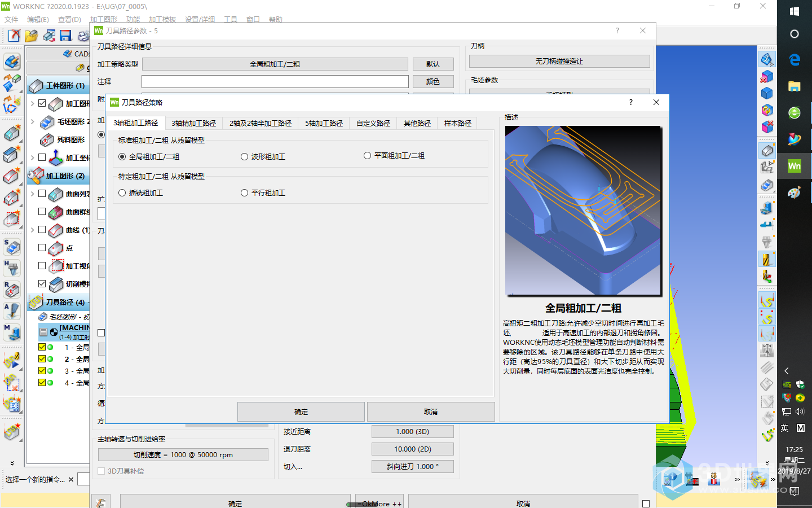Expand the 加工图形 node under 工件图形
This screenshot has width=812, height=508.
pos(33,103)
